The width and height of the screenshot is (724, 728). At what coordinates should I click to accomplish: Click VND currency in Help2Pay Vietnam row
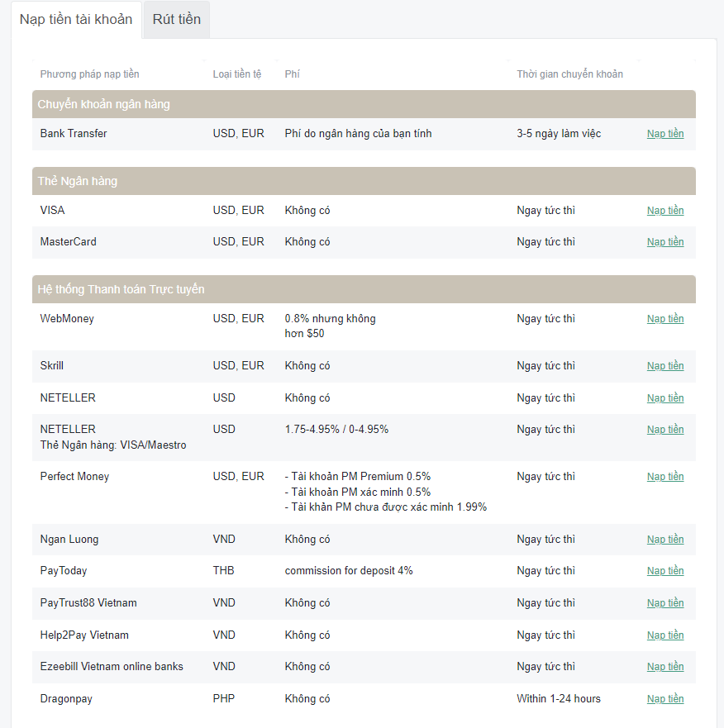[224, 635]
